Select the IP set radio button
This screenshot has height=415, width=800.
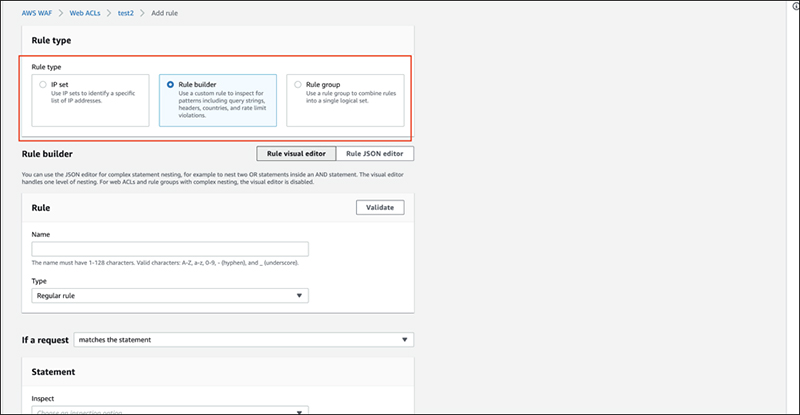point(42,85)
